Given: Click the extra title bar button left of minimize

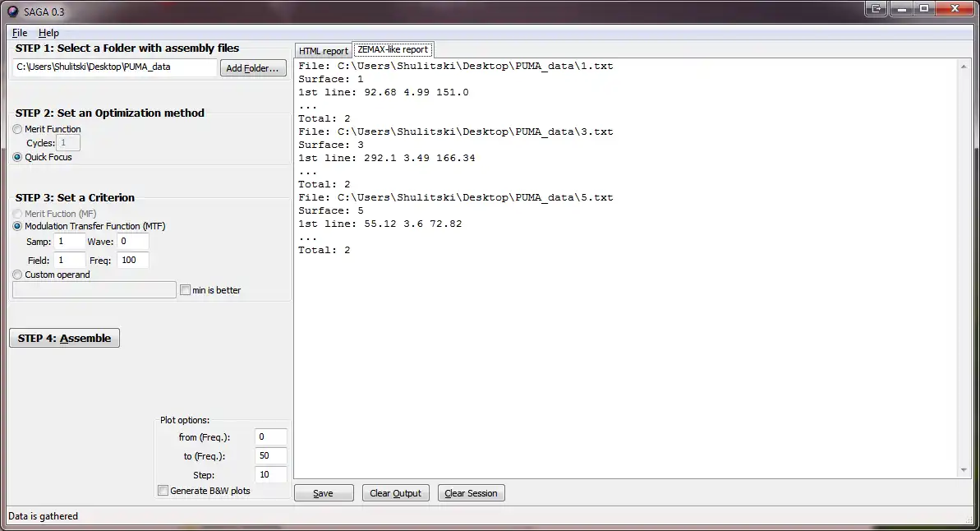Looking at the screenshot, I should pos(876,9).
